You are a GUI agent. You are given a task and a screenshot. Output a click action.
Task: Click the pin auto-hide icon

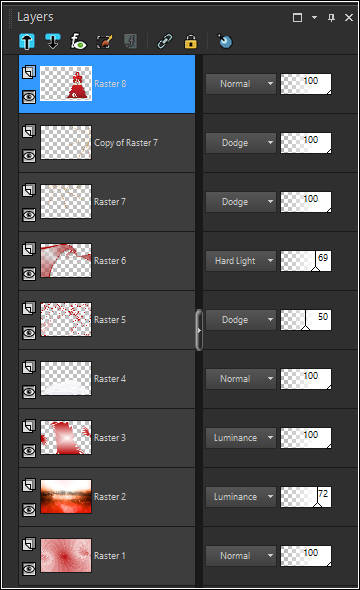click(x=331, y=17)
